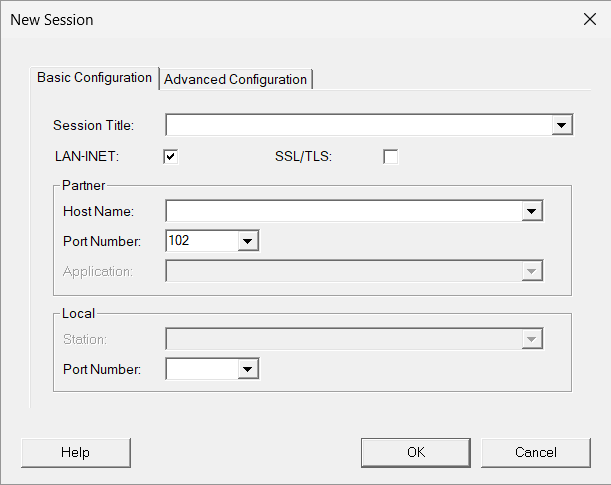Click the Partner Port Number field showing 102

202,241
